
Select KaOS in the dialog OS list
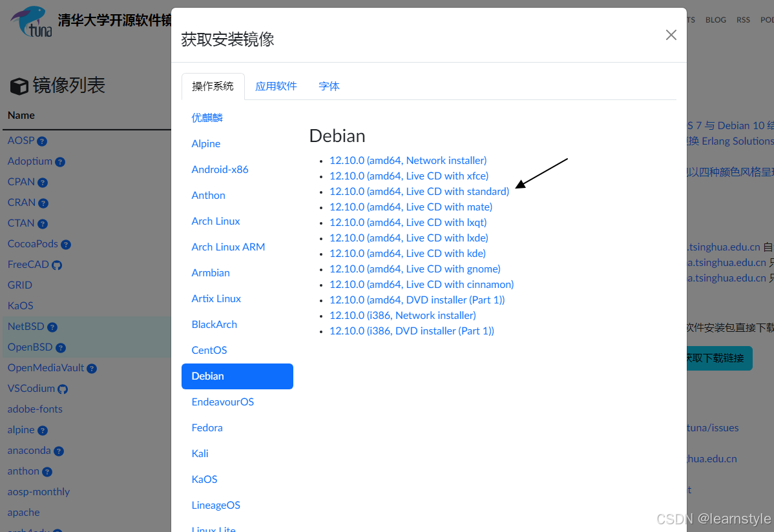204,479
